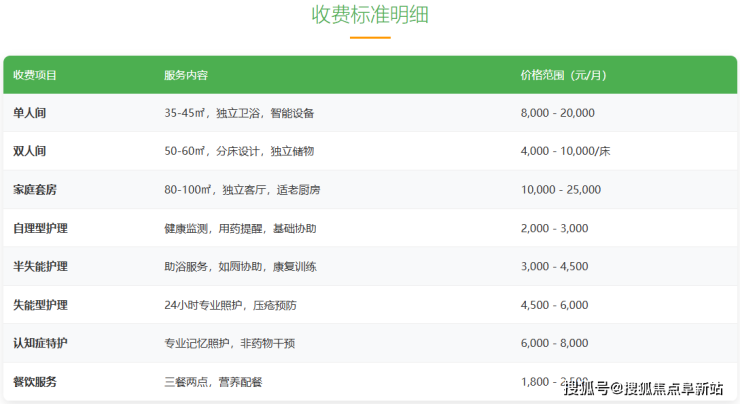Click the 搜狐号@搜狐焦点阜新站 watermark
This screenshot has width=740, height=404.
pos(644,388)
